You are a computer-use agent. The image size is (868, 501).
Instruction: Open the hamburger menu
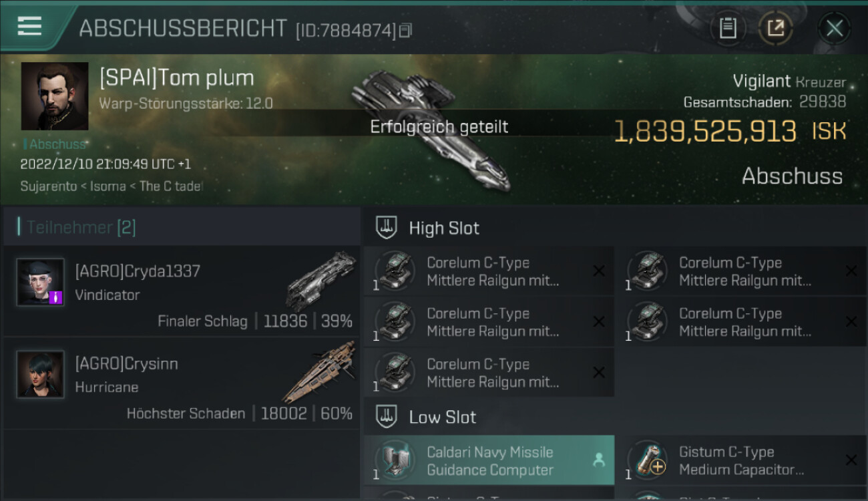tap(29, 27)
